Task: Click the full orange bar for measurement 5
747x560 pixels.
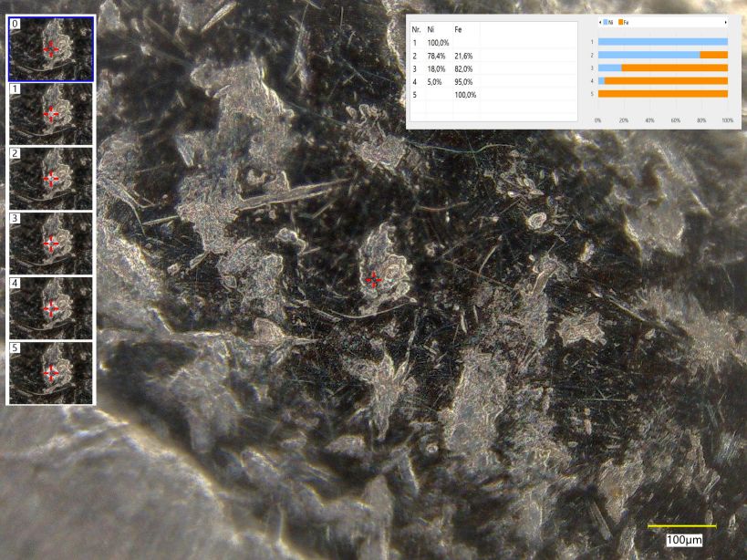Action: tap(662, 94)
